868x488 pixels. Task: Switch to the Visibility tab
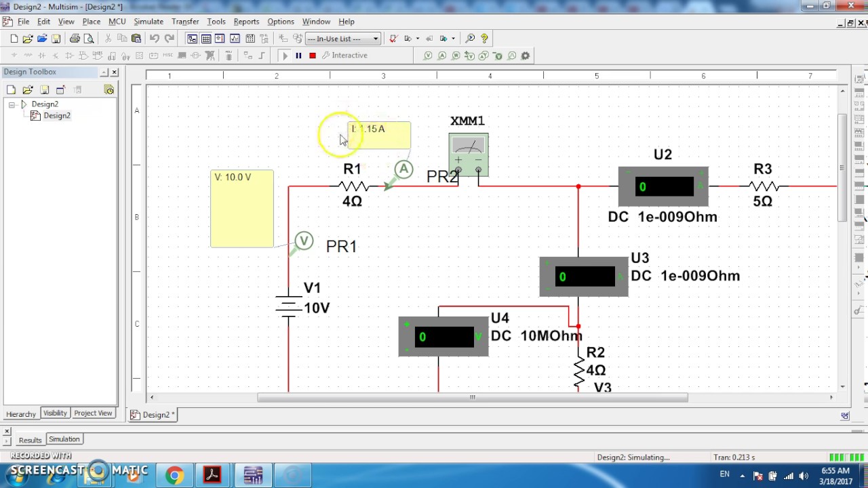(x=55, y=413)
